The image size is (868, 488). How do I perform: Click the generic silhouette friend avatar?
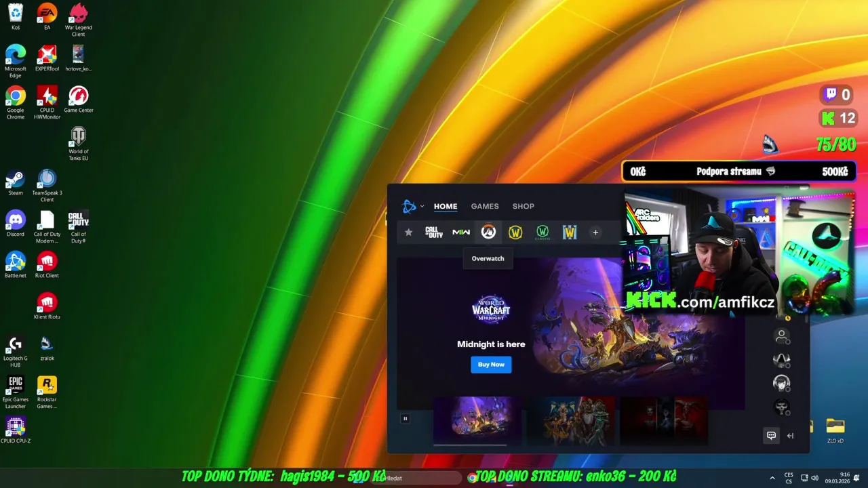click(781, 335)
